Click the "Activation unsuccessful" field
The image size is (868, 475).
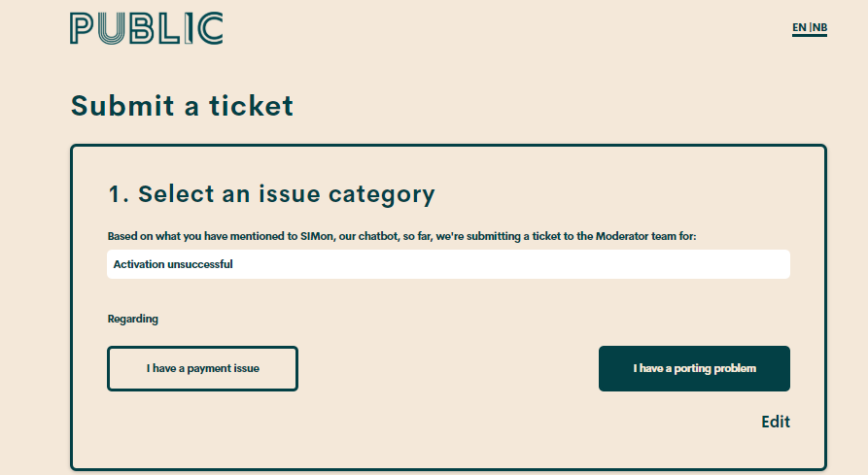point(448,264)
